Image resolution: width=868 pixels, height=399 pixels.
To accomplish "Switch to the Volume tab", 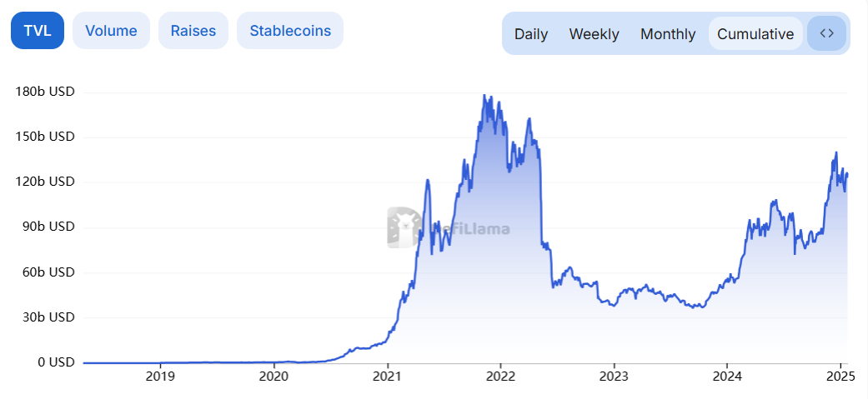I will click(x=111, y=31).
